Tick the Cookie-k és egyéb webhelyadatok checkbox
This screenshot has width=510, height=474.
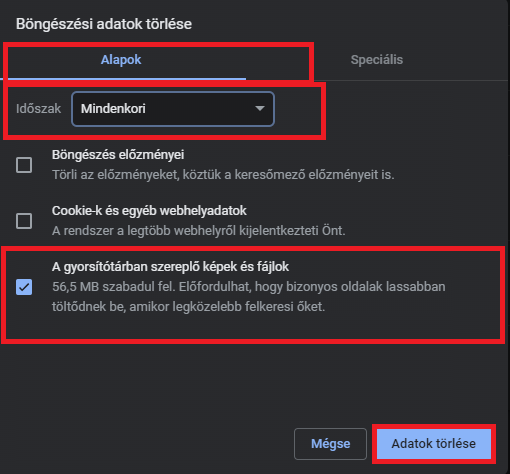pyautogui.click(x=24, y=221)
